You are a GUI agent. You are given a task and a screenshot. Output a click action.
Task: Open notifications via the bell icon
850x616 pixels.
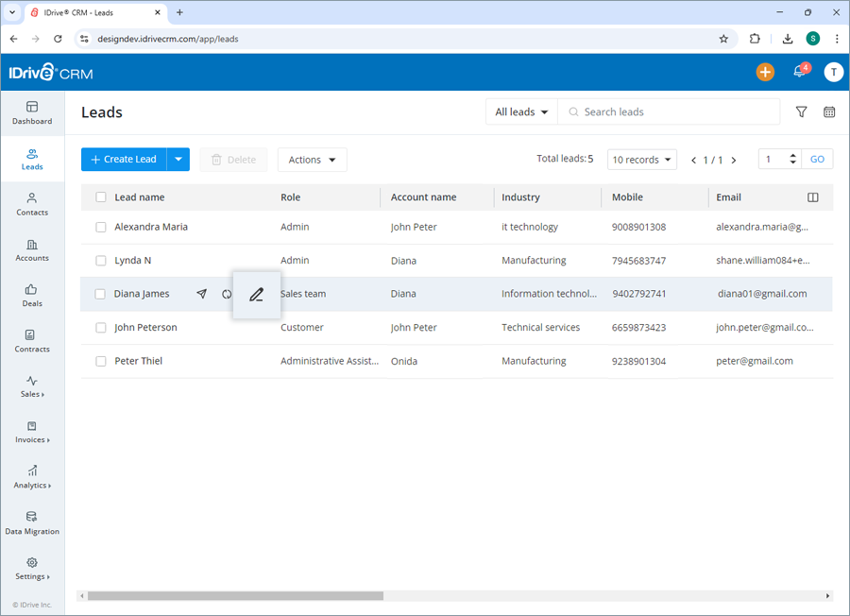[798, 72]
